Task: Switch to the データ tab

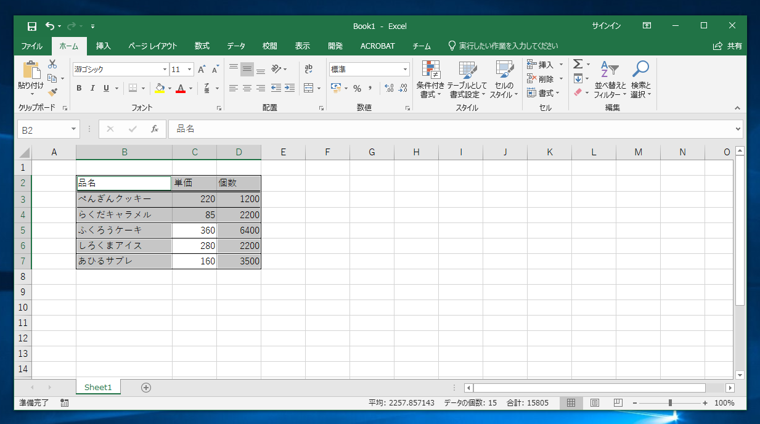Action: tap(236, 46)
